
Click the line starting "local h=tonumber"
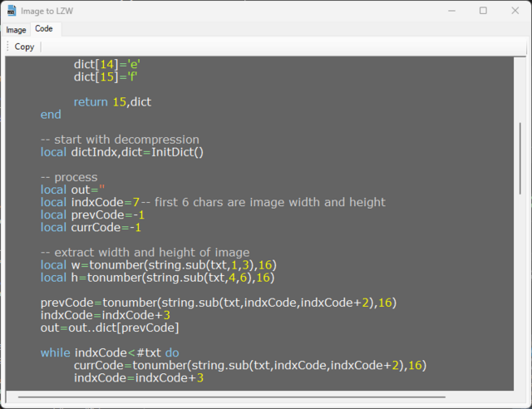click(157, 278)
